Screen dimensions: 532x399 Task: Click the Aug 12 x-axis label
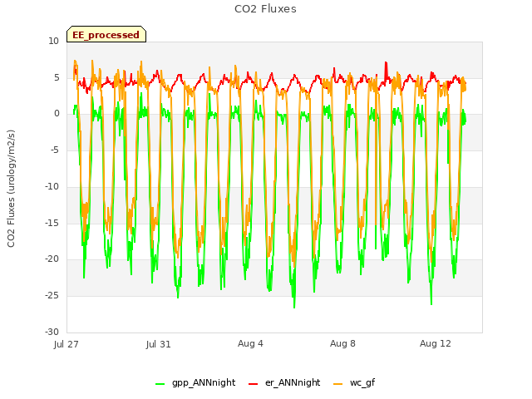(436, 343)
